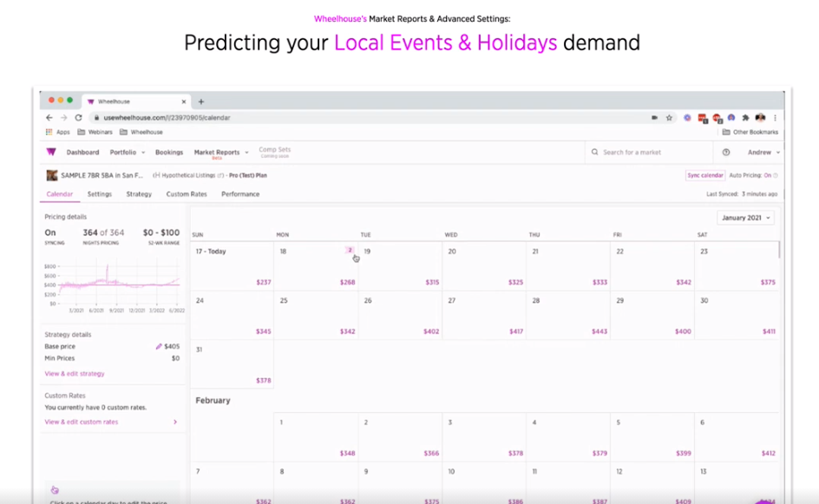Click the help question mark icon

coord(726,152)
